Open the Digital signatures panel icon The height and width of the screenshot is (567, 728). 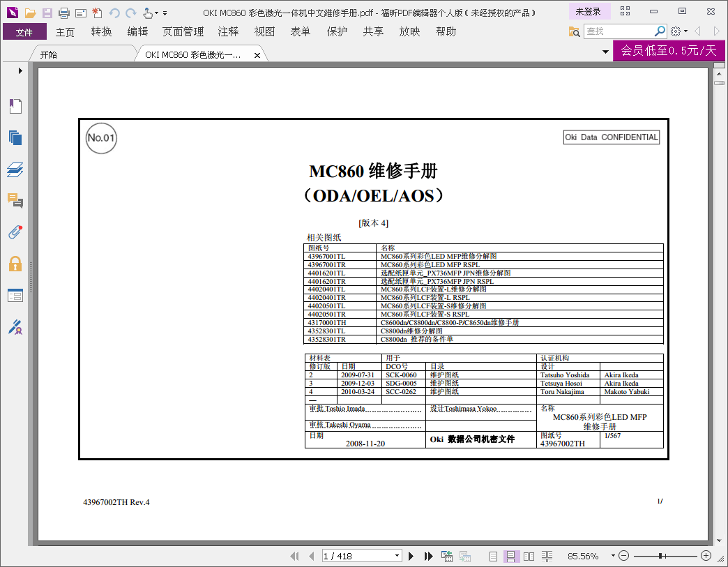pos(15,327)
